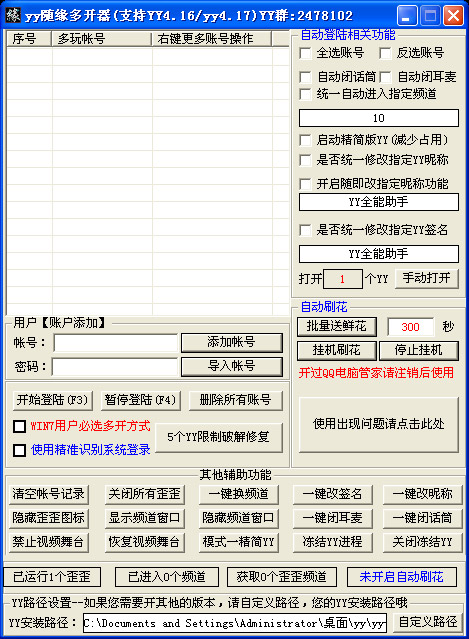Check 使用精准识别系统登录 box
Image resolution: width=469 pixels, height=639 pixels.
(20, 450)
